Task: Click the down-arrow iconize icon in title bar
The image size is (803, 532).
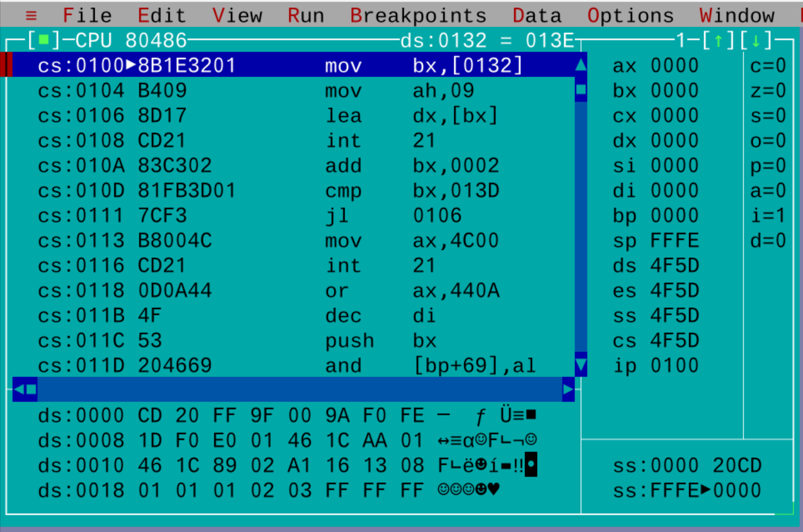Action: [756, 40]
